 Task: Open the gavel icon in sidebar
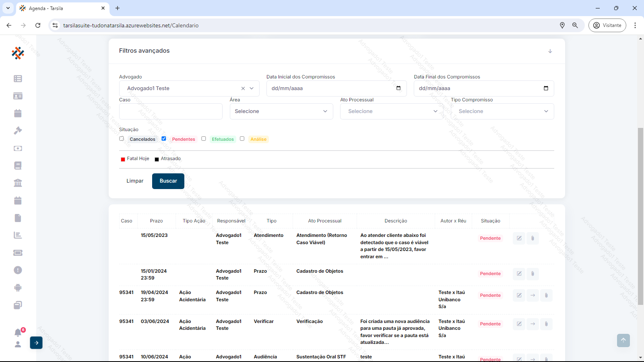[18, 131]
